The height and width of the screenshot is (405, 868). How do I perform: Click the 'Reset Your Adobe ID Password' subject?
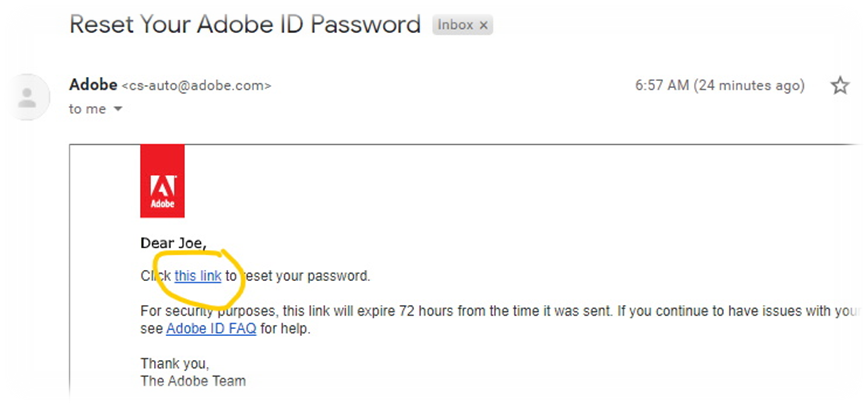[245, 25]
